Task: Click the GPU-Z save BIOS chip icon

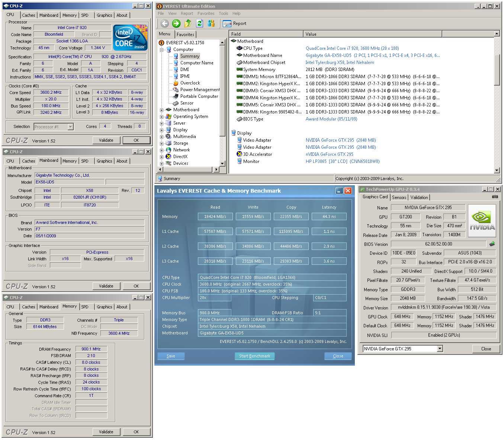Action: [x=492, y=244]
